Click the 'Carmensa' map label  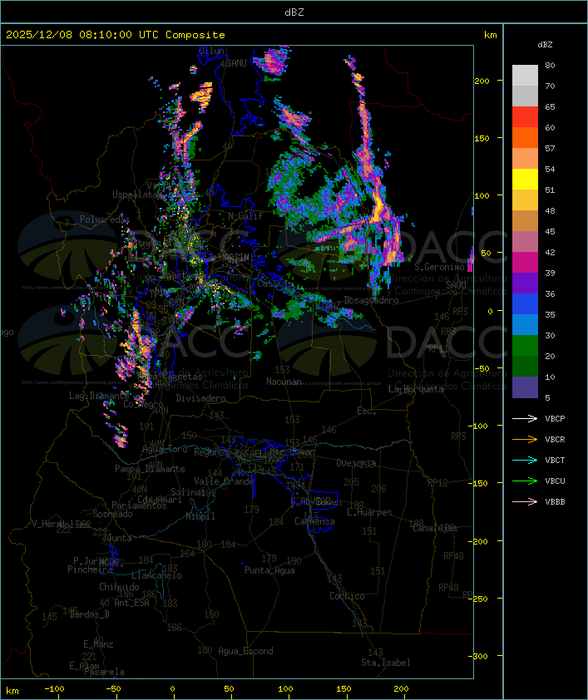tap(314, 521)
